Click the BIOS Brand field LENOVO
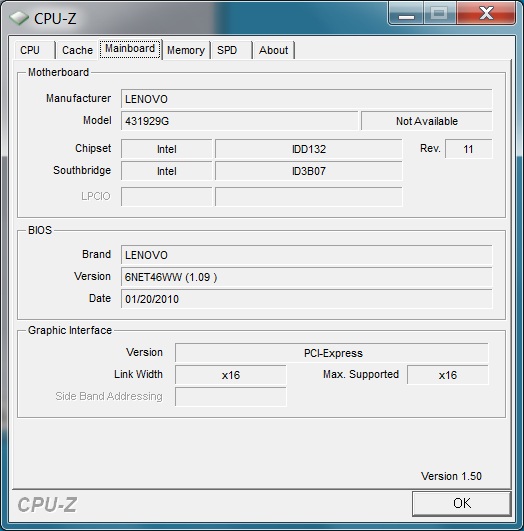Screen dimensions: 524x531 tap(307, 255)
